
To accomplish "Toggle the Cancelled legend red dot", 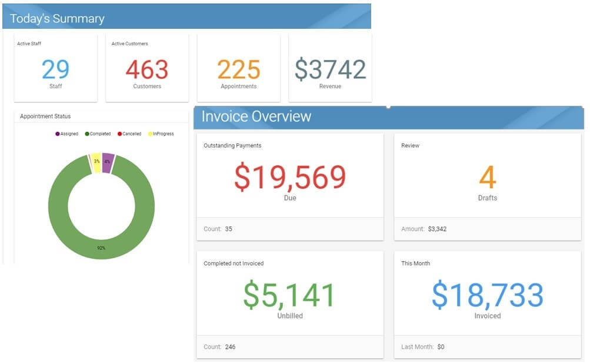I will tap(119, 134).
